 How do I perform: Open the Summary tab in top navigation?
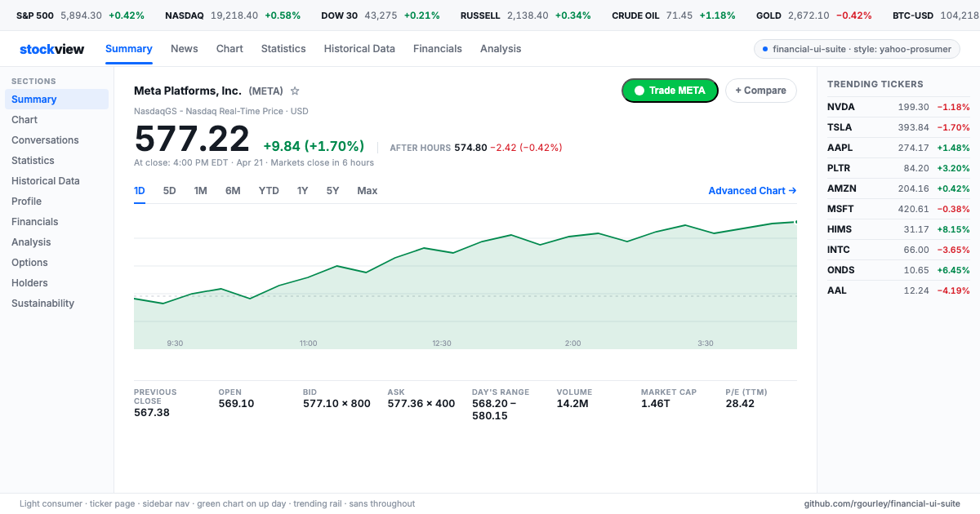pyautogui.click(x=129, y=49)
